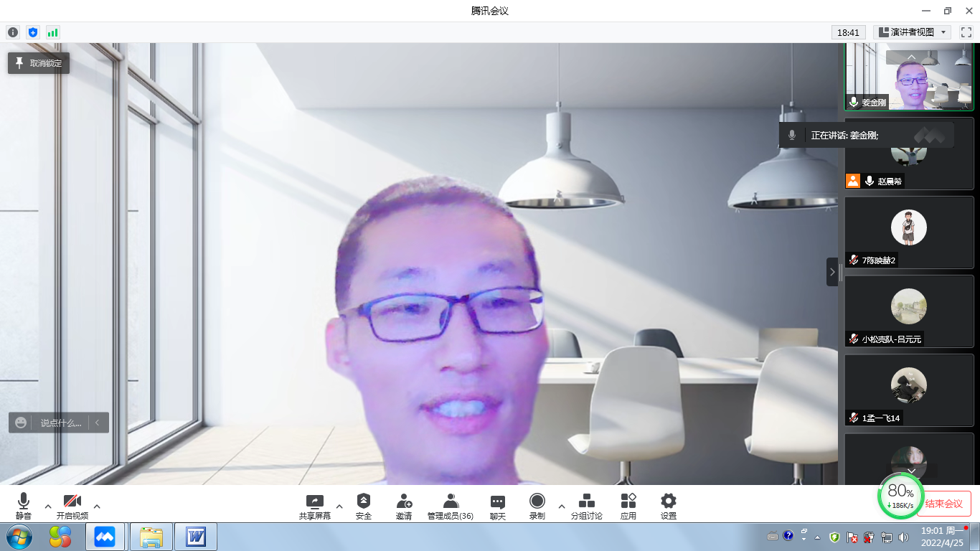980x551 pixels.
Task: Unpin the video with 取消锁定
Action: pyautogui.click(x=39, y=63)
